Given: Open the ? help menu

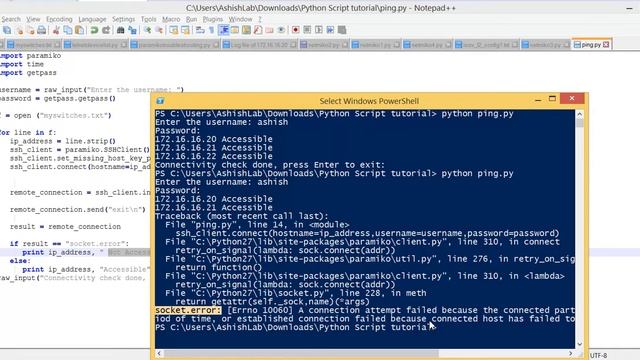Looking at the screenshot, I should pyautogui.click(x=260, y=19).
